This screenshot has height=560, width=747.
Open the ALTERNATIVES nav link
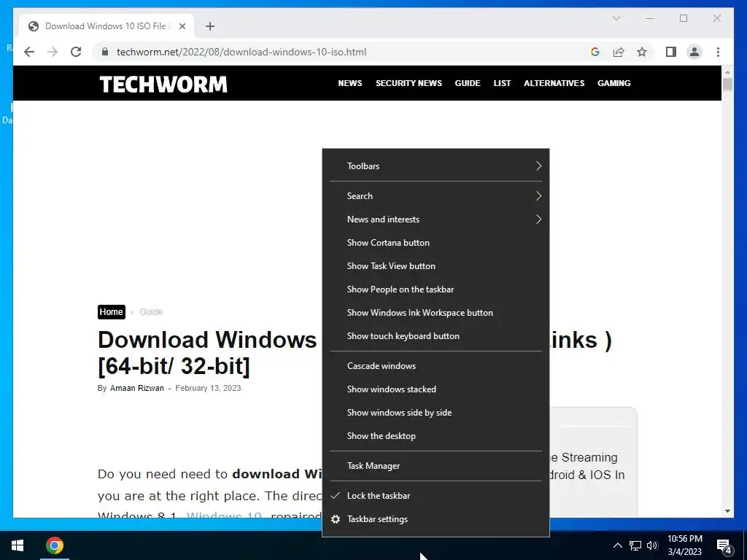[x=554, y=83]
